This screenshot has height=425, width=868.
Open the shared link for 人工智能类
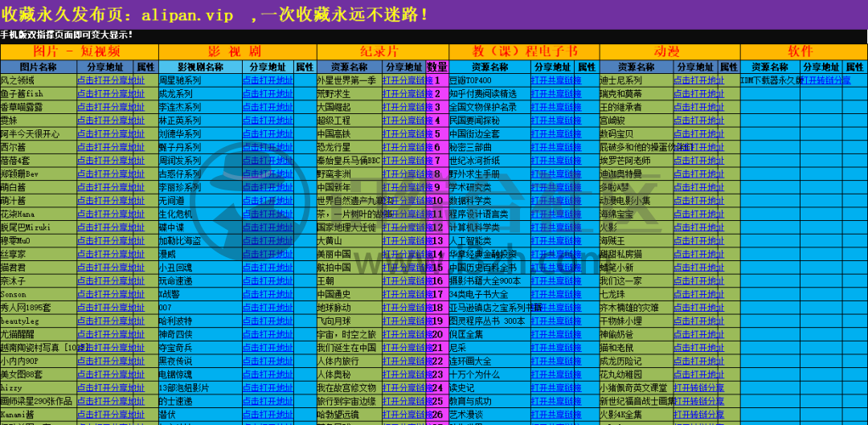[x=556, y=241]
